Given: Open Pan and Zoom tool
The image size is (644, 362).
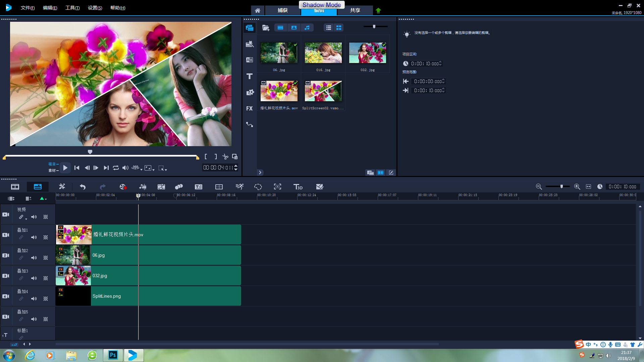Looking at the screenshot, I should click(x=277, y=187).
